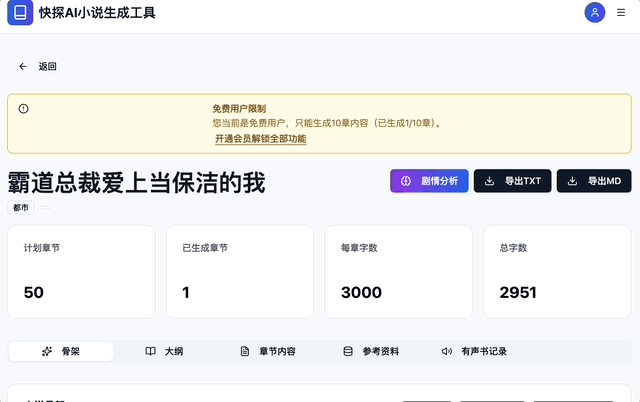This screenshot has height=402, width=640.
Task: Click the novel title 霸道总裁爱上当保洁的我
Action: pyautogui.click(x=137, y=182)
